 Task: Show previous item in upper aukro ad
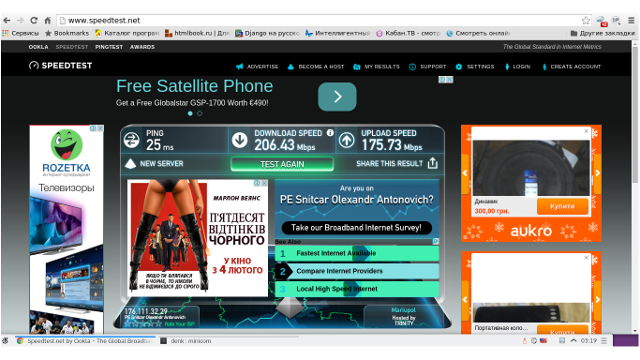click(465, 173)
